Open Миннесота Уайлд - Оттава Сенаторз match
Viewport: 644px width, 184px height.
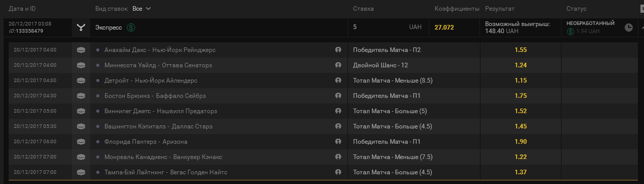(x=158, y=65)
